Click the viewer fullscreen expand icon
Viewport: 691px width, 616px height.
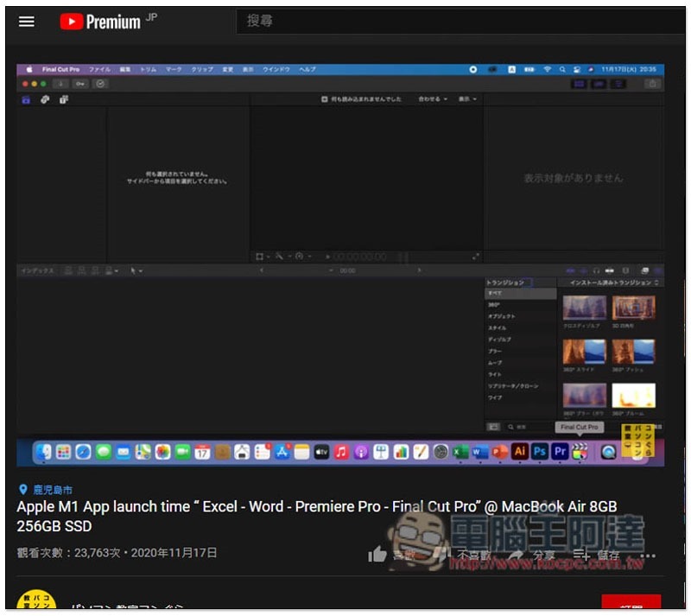point(476,257)
